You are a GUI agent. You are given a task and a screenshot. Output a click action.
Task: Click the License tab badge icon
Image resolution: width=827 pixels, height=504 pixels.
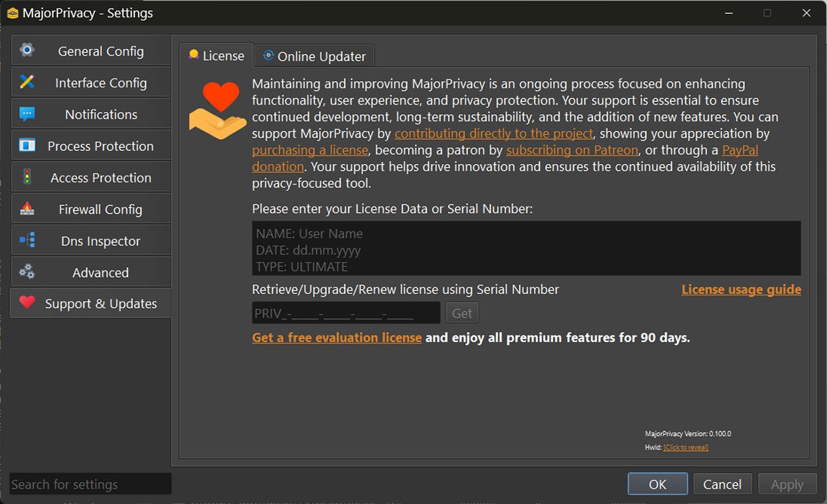point(194,55)
